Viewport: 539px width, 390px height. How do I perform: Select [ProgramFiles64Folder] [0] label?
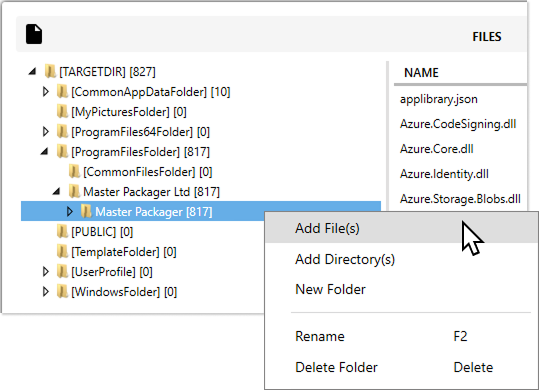click(x=140, y=132)
